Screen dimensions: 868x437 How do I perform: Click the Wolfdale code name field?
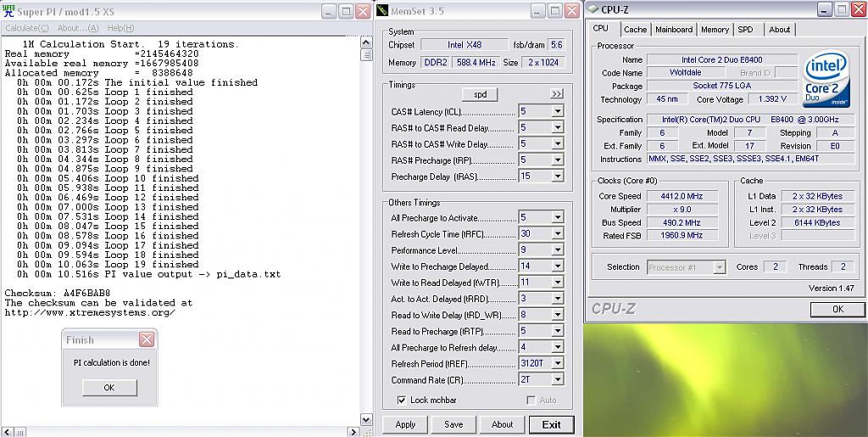[x=686, y=73]
